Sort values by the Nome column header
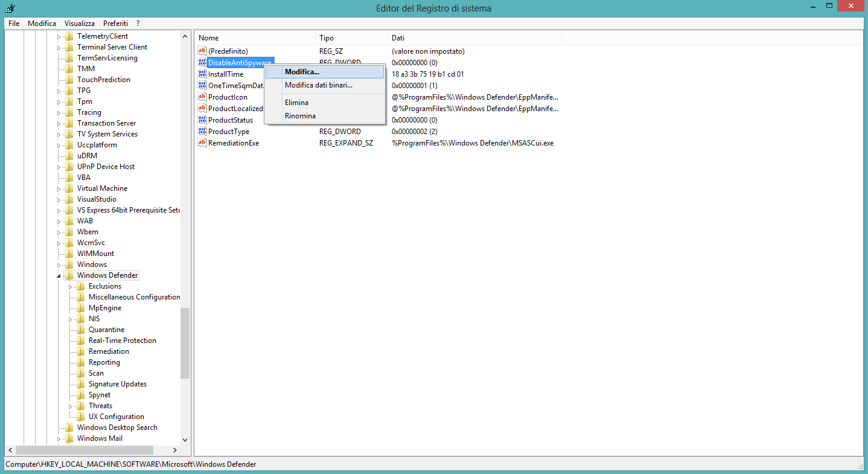The image size is (868, 474). 255,38
